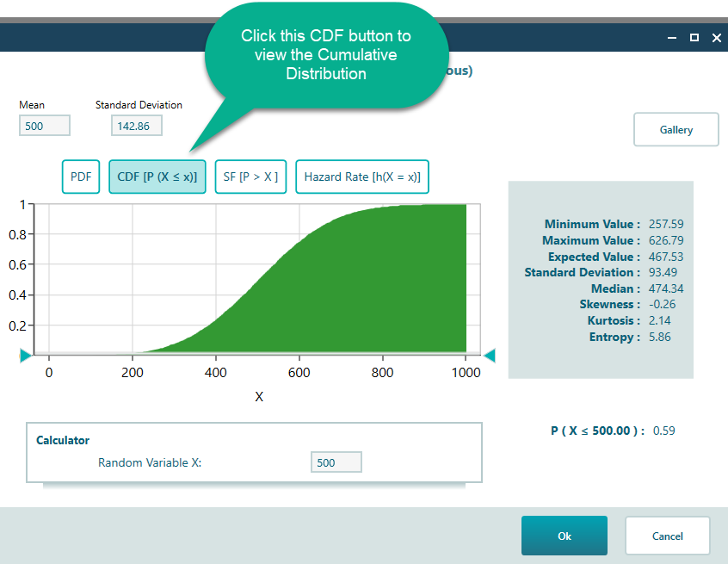Screen dimensions: 728x564
Task: Click the teal CDF tooltip callout
Action: 326,55
